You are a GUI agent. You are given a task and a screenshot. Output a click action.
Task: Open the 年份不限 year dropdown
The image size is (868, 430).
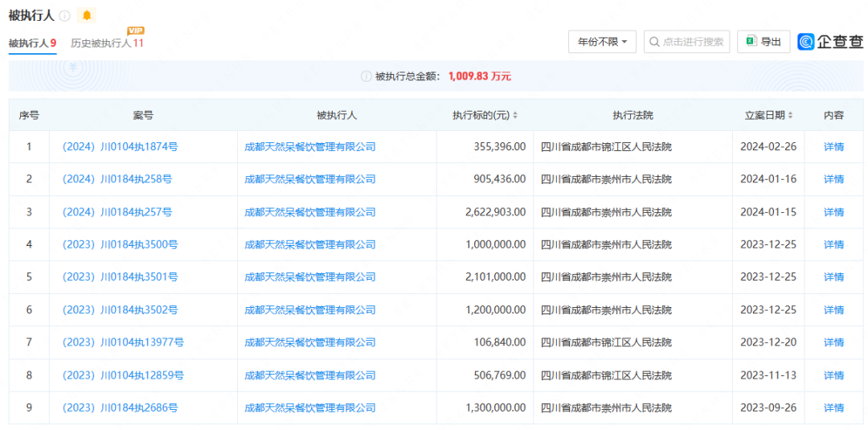click(x=602, y=42)
